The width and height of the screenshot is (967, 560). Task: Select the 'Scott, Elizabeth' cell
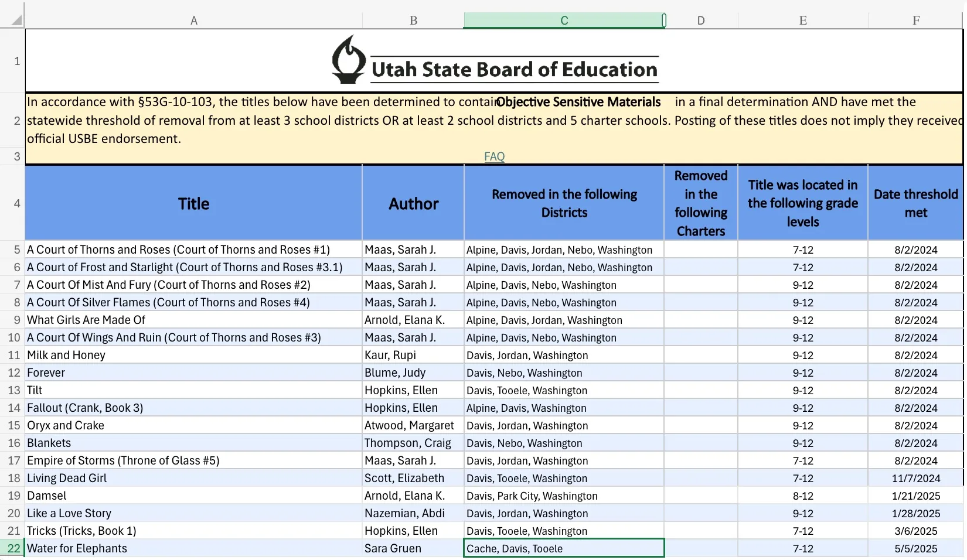pyautogui.click(x=413, y=478)
